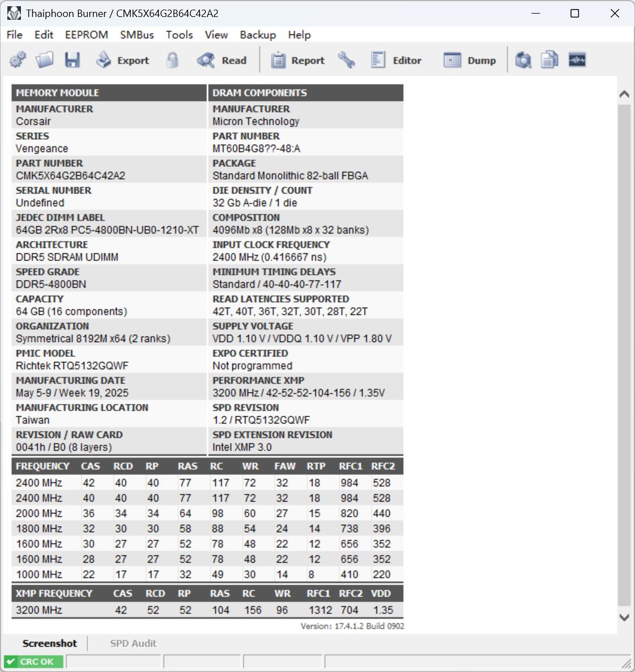Image resolution: width=635 pixels, height=672 pixels.
Task: Open the Editor toolbar button
Action: [x=396, y=60]
